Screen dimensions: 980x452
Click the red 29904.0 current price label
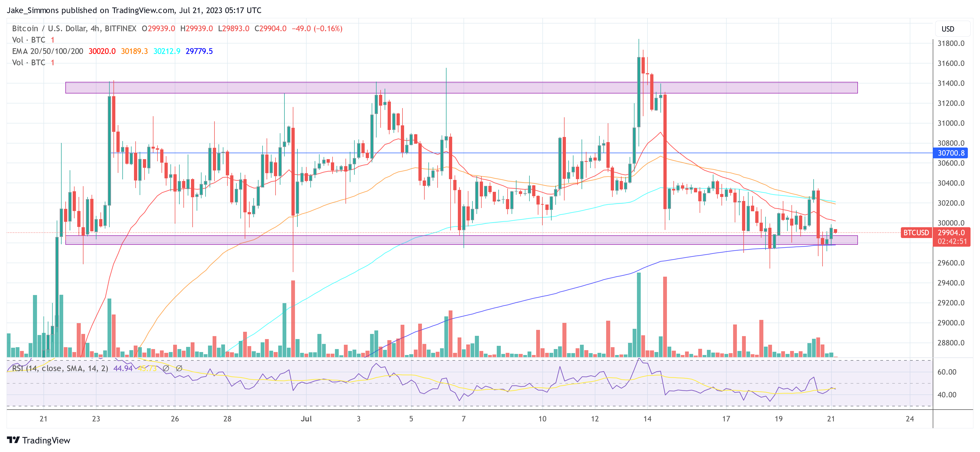(x=951, y=232)
